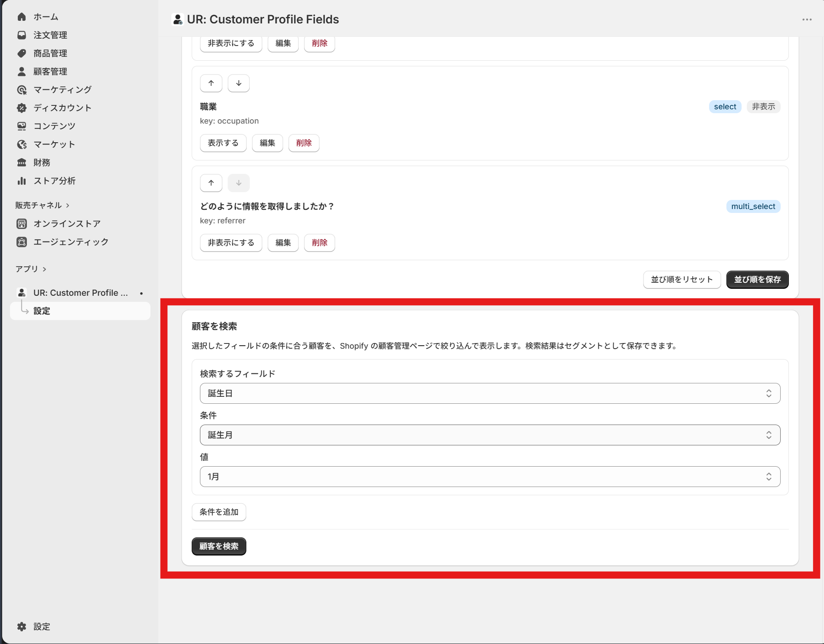Open the 検索するフィールド dropdown showing 誕生日
Image resolution: width=824 pixels, height=644 pixels.
tap(490, 393)
